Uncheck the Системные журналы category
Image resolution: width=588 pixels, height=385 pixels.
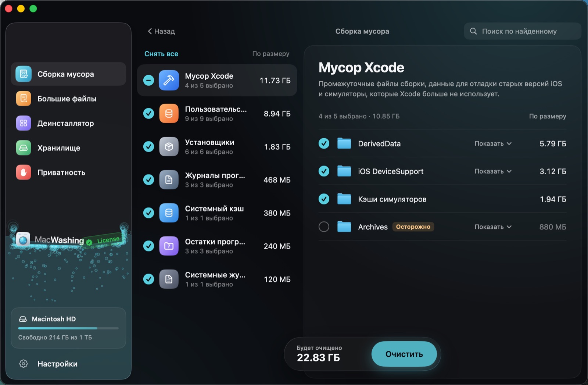pyautogui.click(x=148, y=279)
